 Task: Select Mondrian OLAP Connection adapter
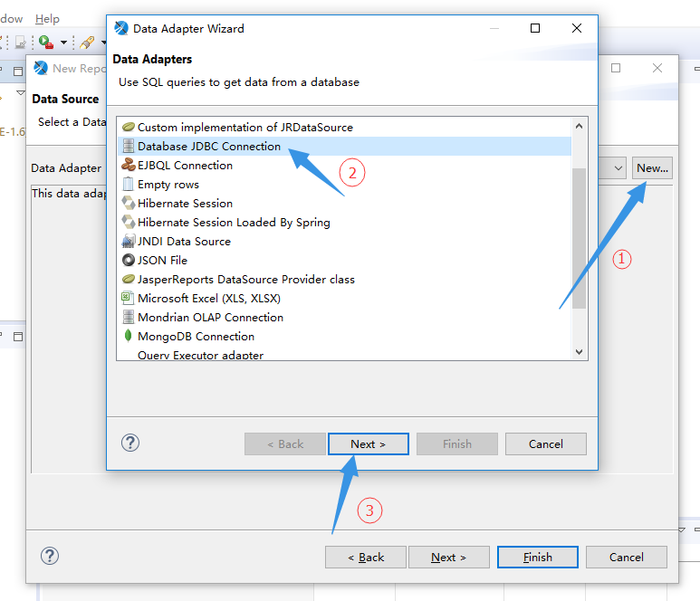pyautogui.click(x=345, y=317)
